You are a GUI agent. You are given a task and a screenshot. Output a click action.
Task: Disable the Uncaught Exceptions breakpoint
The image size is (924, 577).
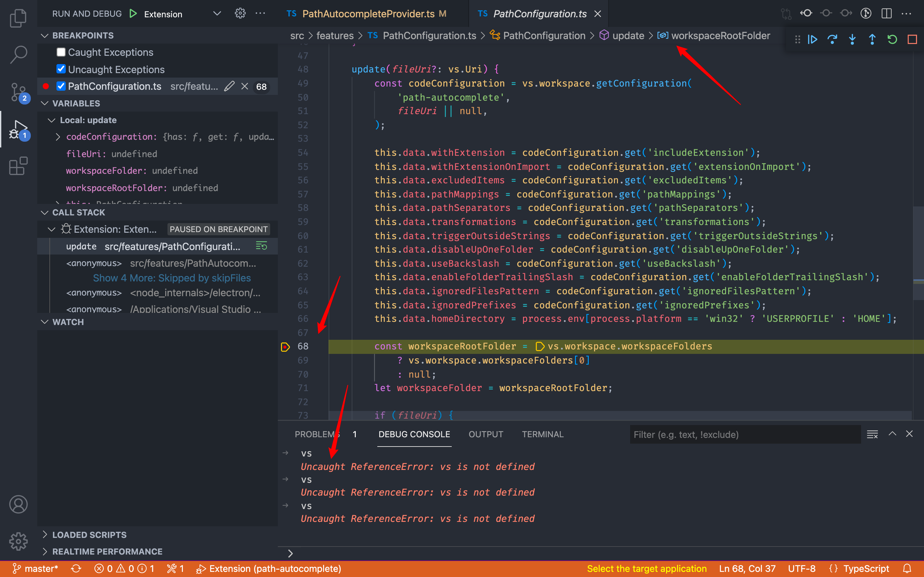point(61,69)
